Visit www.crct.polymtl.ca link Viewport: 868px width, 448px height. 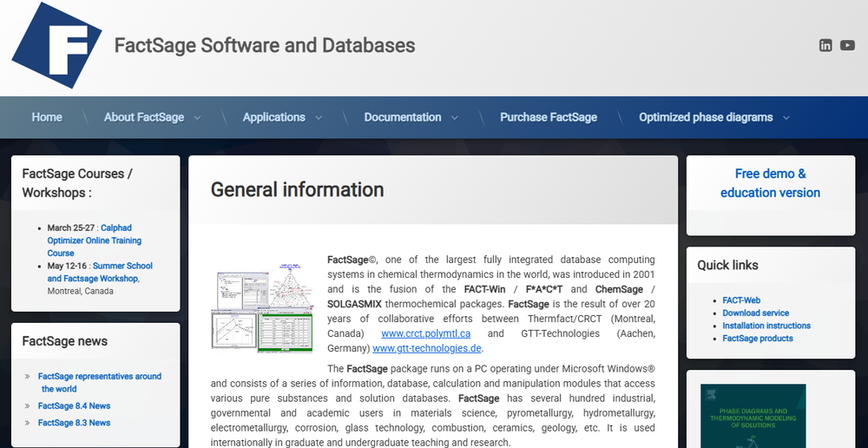pos(425,333)
